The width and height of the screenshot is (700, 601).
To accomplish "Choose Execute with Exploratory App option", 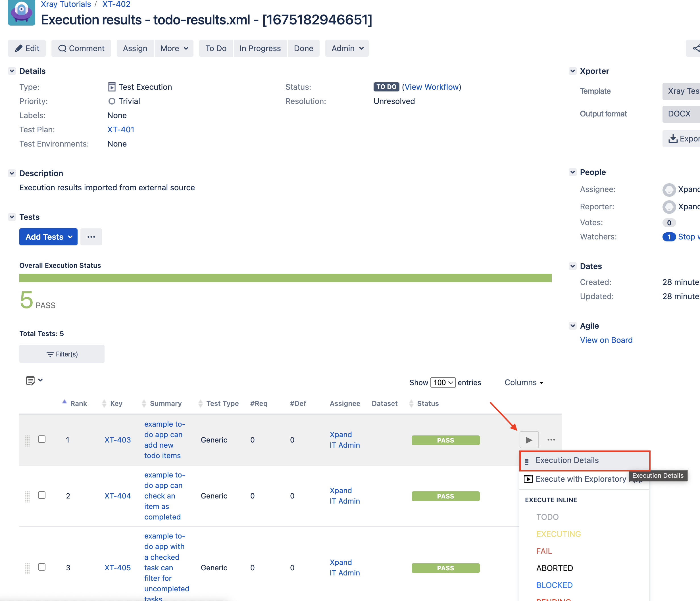I will click(584, 479).
